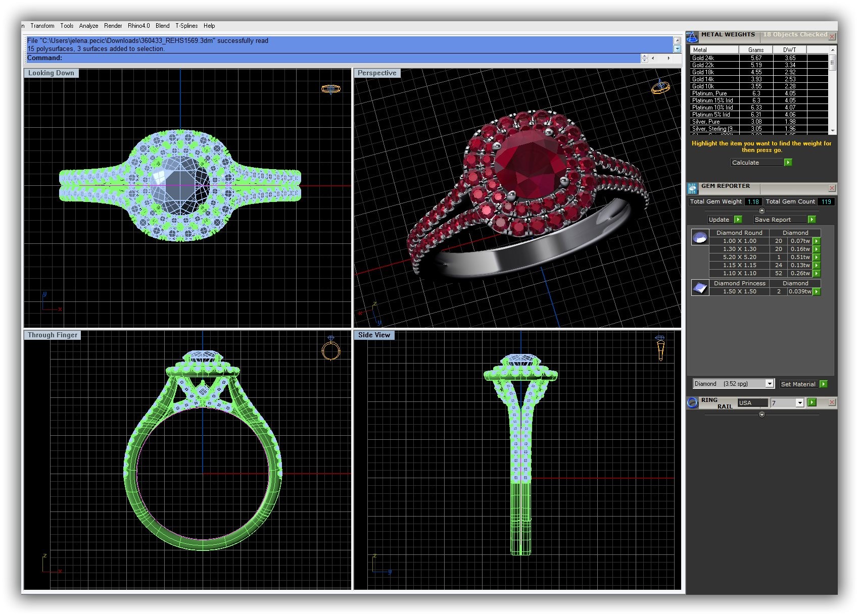Select the Diamond Princess gem icon

point(700,288)
